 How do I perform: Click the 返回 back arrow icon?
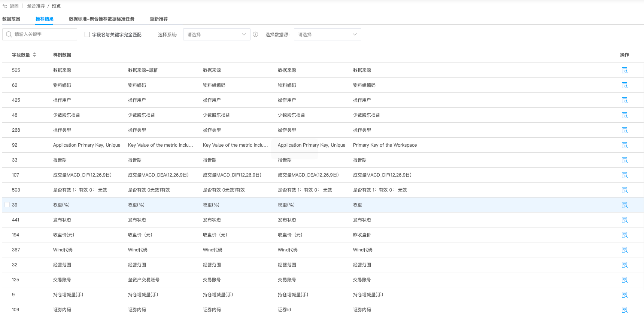[x=5, y=6]
